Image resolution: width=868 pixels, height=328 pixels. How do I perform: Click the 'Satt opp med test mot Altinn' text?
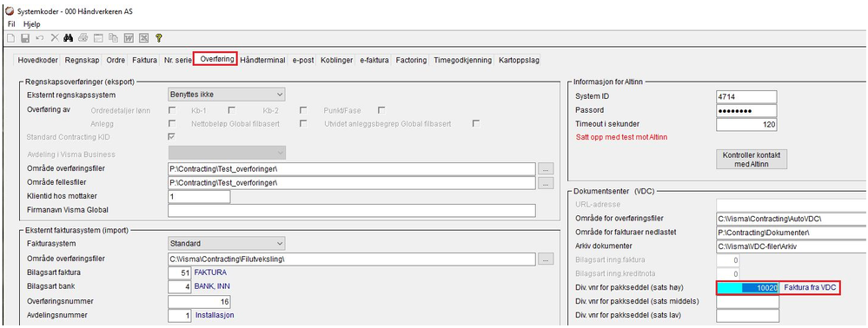click(x=620, y=136)
